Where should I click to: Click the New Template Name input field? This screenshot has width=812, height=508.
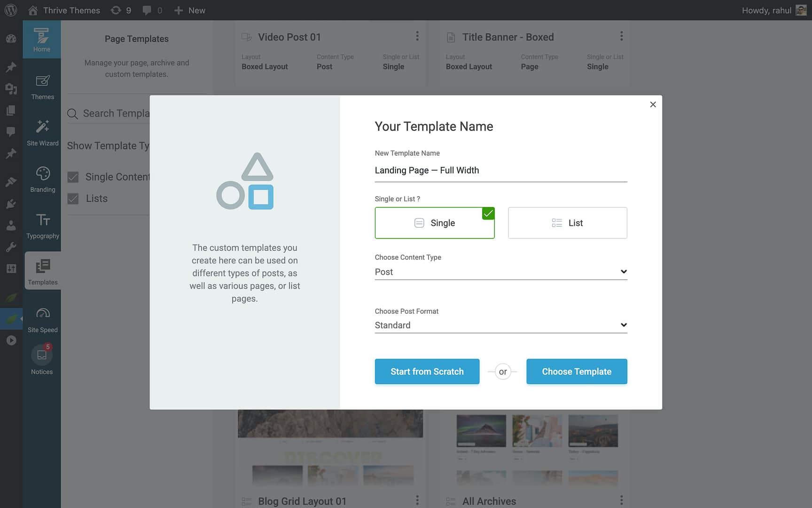[500, 170]
